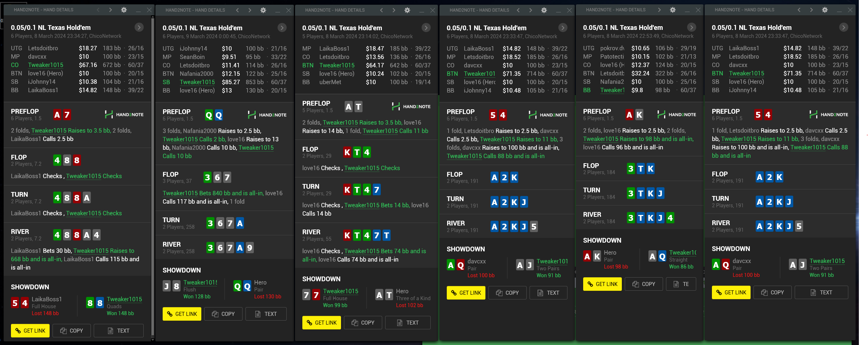The height and width of the screenshot is (345, 868).
Task: Copy the hand in fourth window from left
Action: [x=507, y=293]
